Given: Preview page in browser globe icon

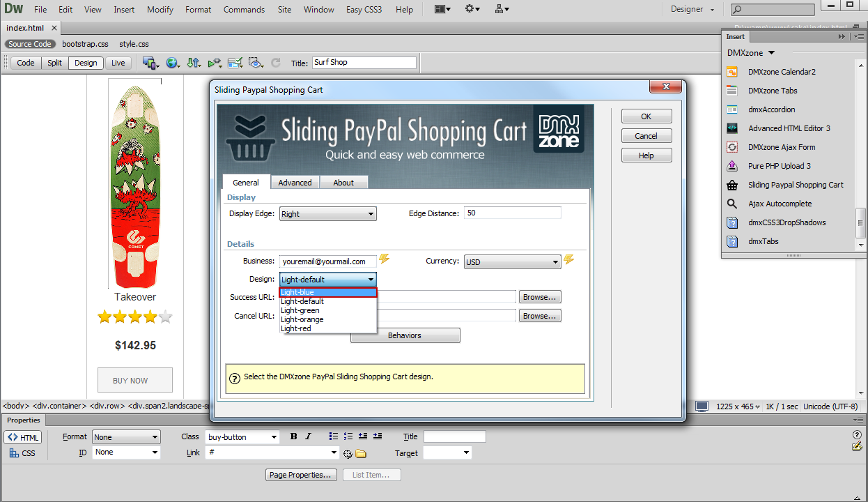Looking at the screenshot, I should (x=172, y=63).
